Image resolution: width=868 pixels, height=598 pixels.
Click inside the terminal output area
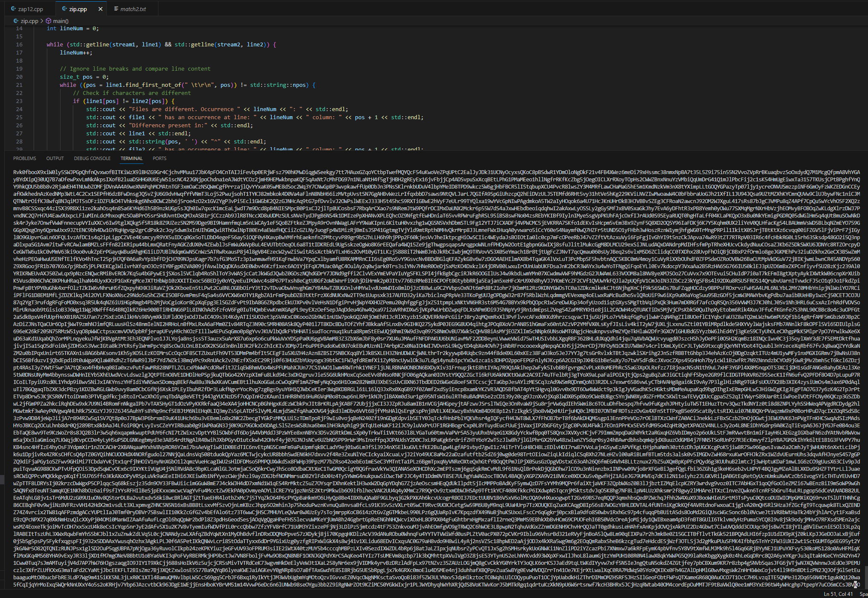[426, 340]
